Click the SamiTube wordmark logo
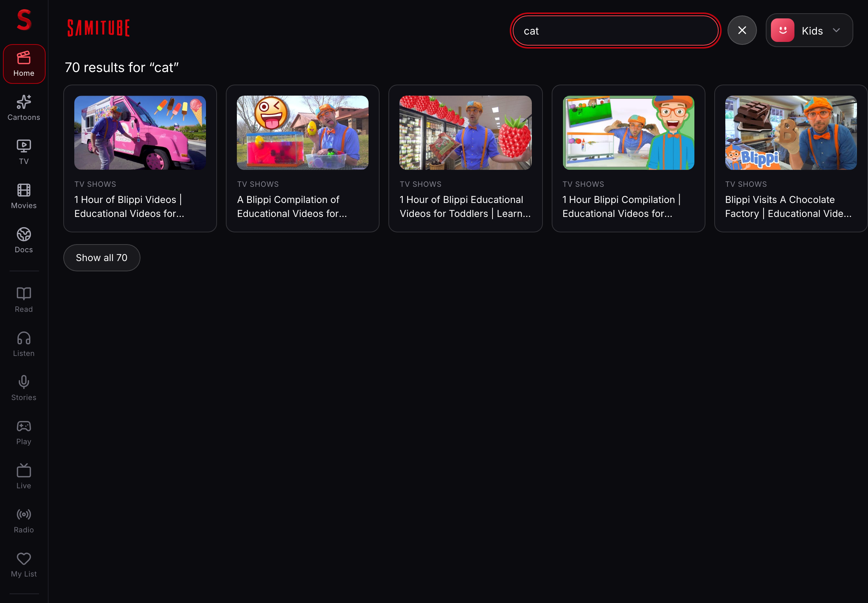868x603 pixels. (x=98, y=28)
